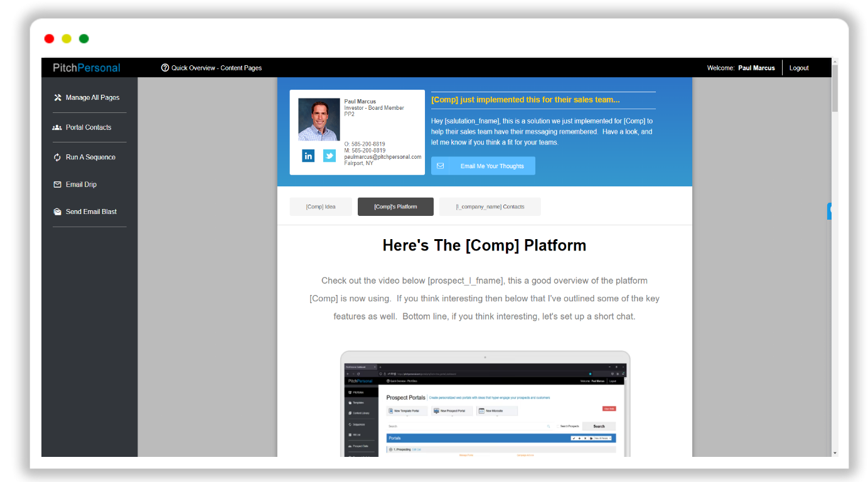
Task: Open Manage All Pages tools icon
Action: pos(58,97)
